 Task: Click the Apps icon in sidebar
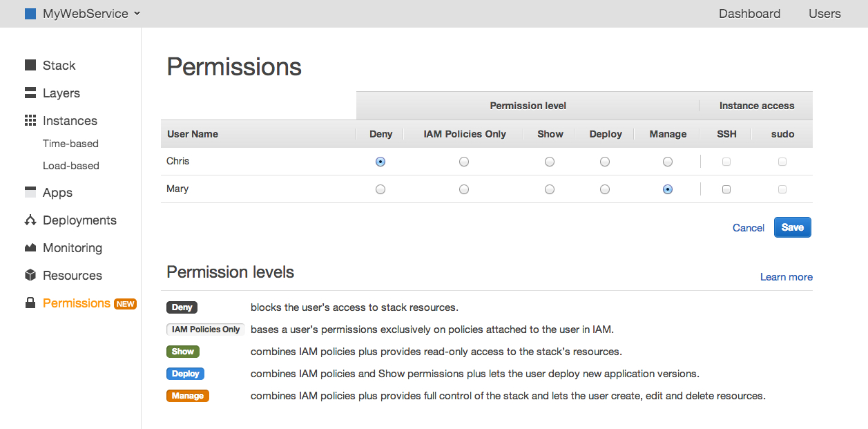(x=30, y=193)
